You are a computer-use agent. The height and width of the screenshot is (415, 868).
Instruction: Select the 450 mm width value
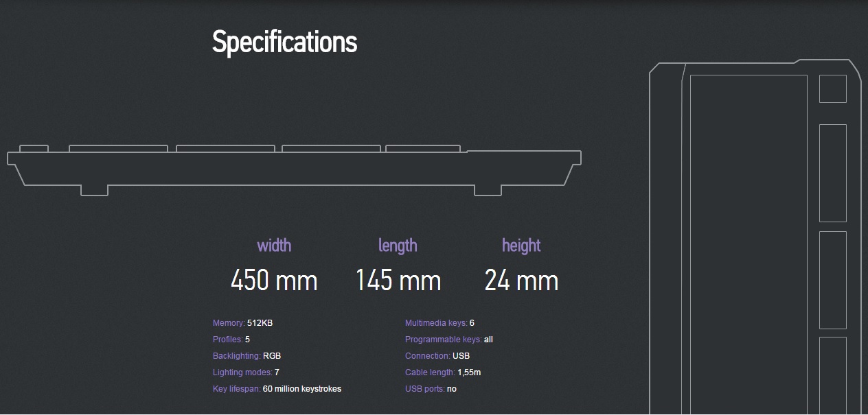click(x=274, y=281)
